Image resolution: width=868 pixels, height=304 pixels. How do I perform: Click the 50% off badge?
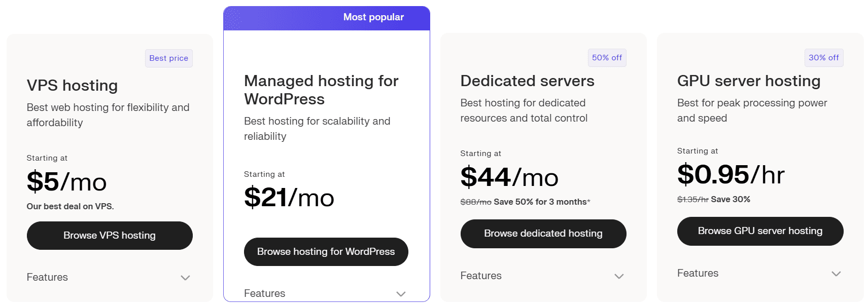(x=607, y=58)
